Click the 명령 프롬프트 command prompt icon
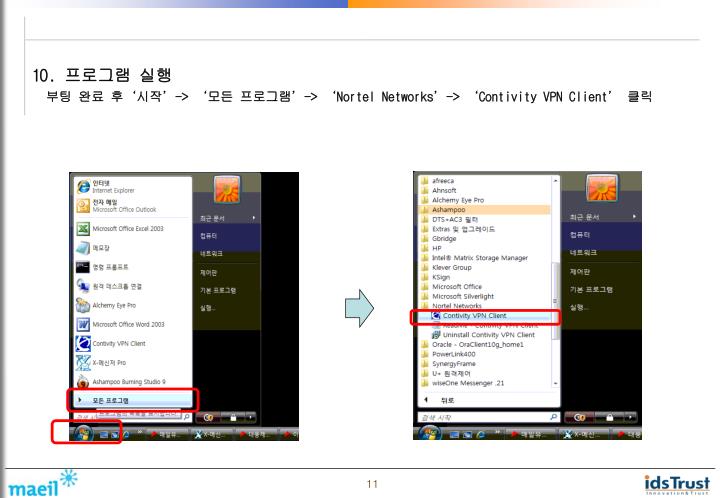The height and width of the screenshot is (498, 720). (83, 267)
